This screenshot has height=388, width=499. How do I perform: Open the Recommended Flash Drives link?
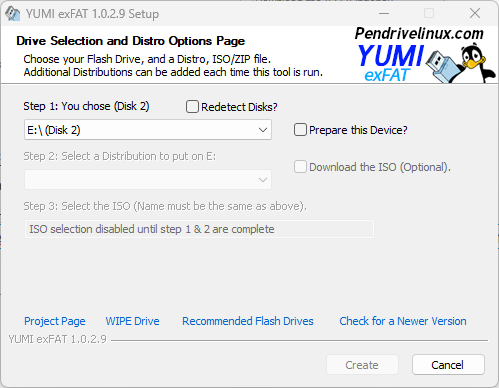pyautogui.click(x=248, y=321)
